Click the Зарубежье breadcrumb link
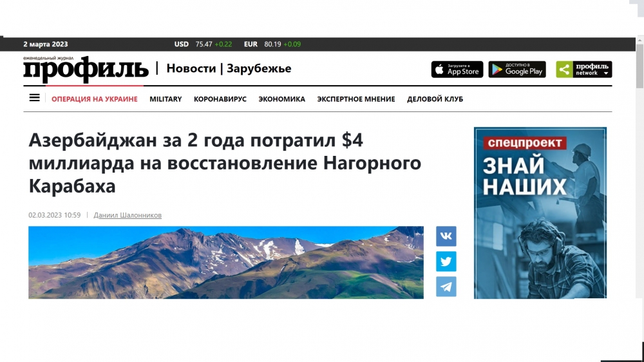The image size is (644, 362). coord(259,68)
